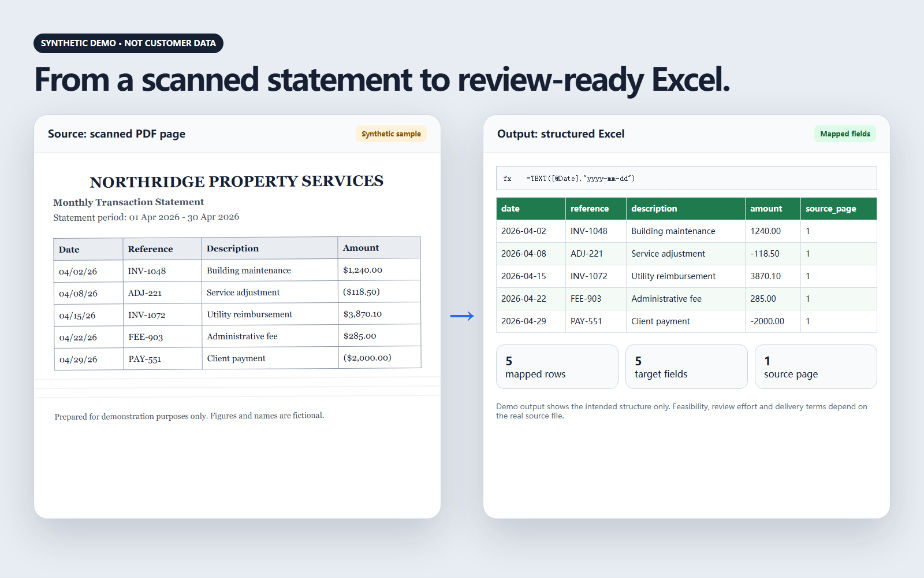This screenshot has width=924, height=578.
Task: Select the source_page column header
Action: (839, 209)
